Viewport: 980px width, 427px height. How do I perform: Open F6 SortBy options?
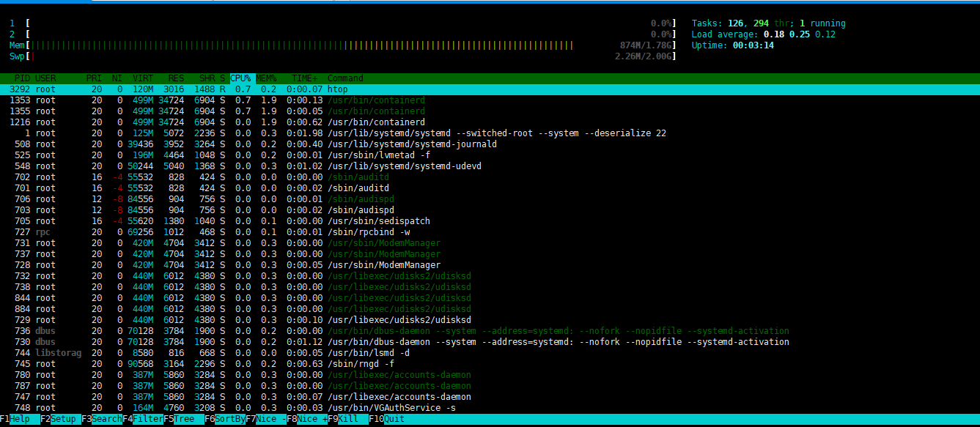pos(225,419)
